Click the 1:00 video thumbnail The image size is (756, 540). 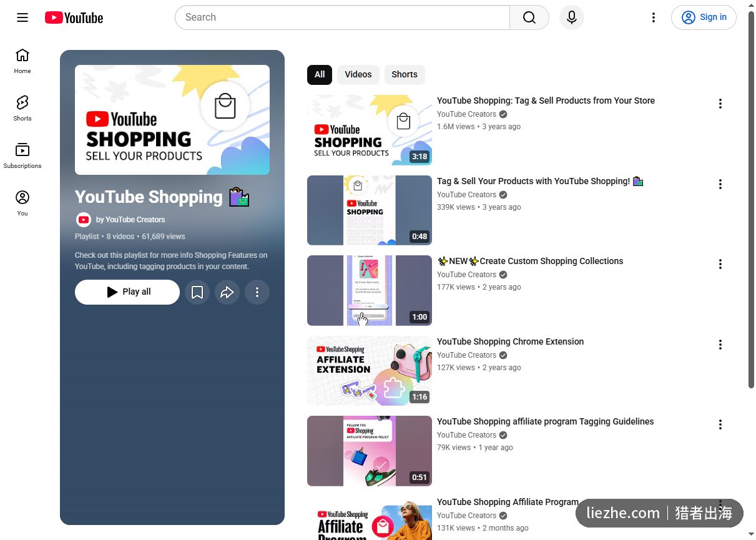pyautogui.click(x=370, y=290)
